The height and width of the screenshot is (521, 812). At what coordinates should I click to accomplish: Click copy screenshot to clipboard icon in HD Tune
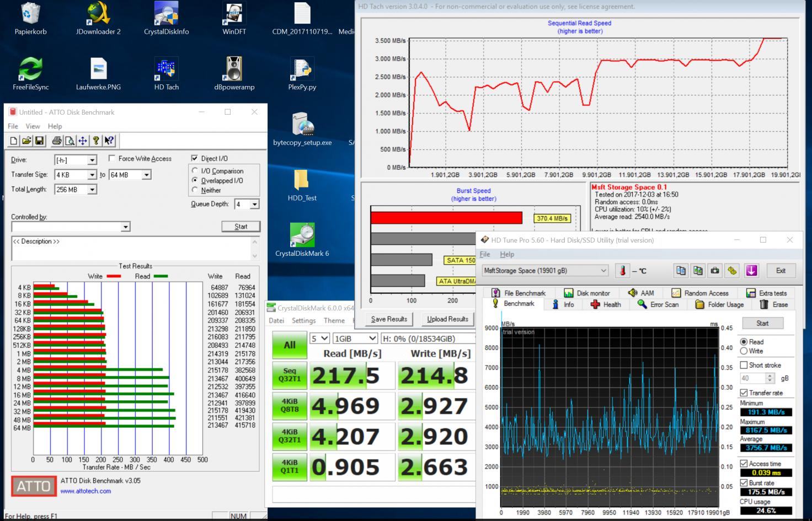point(698,271)
